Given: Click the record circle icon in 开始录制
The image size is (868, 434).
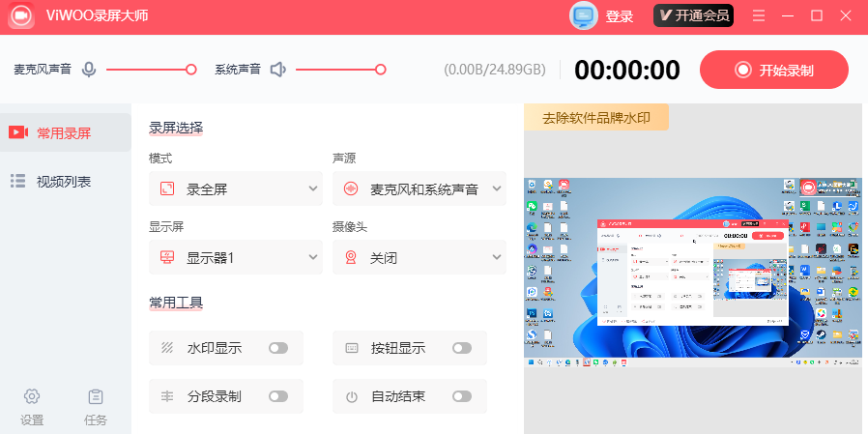Looking at the screenshot, I should pyautogui.click(x=743, y=71).
